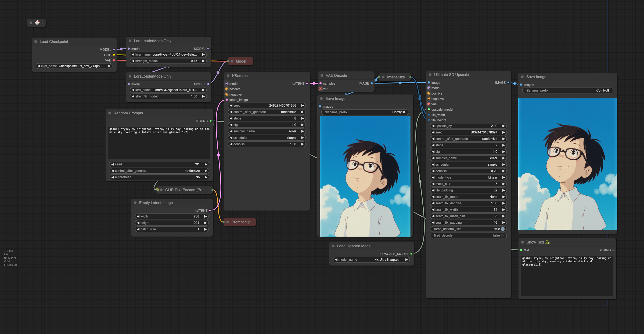Click the Random Prompts text box

[x=159, y=143]
